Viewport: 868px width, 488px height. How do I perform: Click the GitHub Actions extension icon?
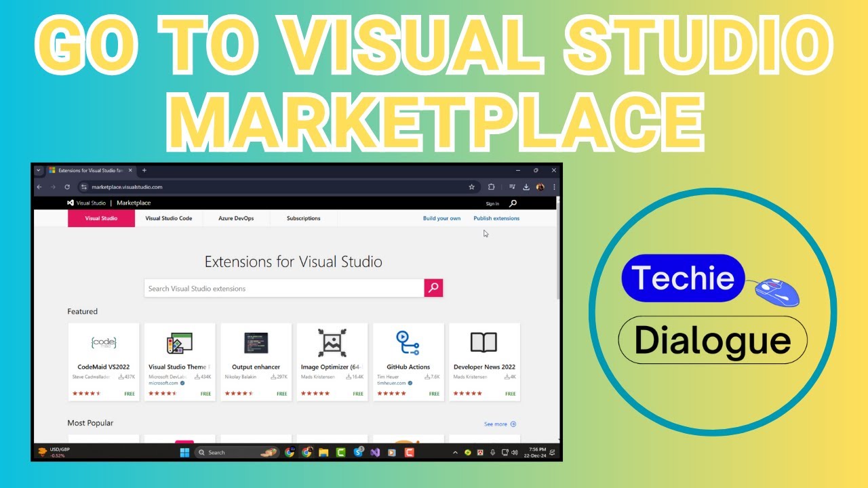[x=408, y=343]
